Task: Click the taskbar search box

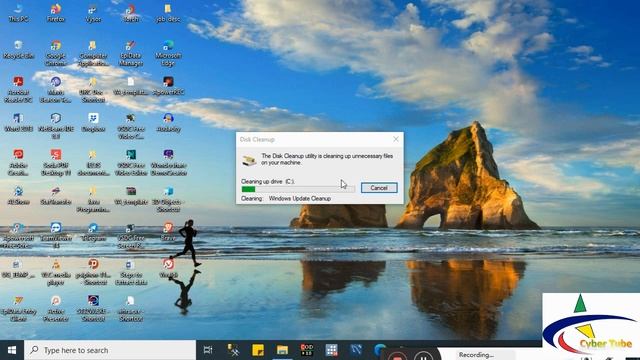Action: click(110, 350)
